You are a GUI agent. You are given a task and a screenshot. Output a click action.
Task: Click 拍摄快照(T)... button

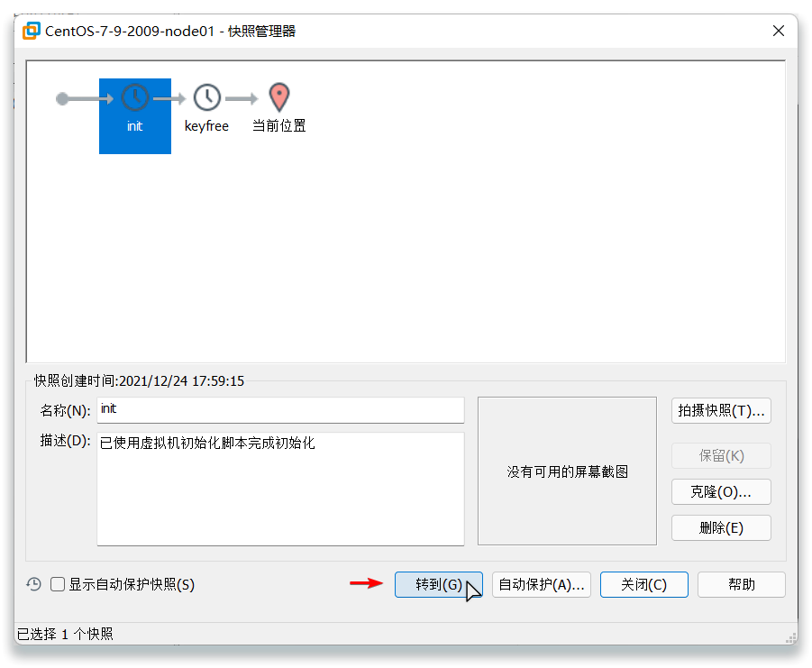coord(721,411)
